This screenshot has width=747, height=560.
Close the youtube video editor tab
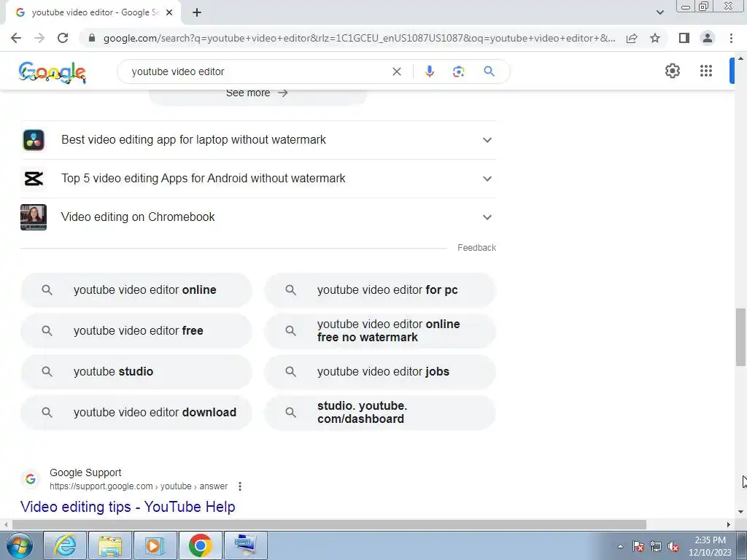tap(169, 12)
